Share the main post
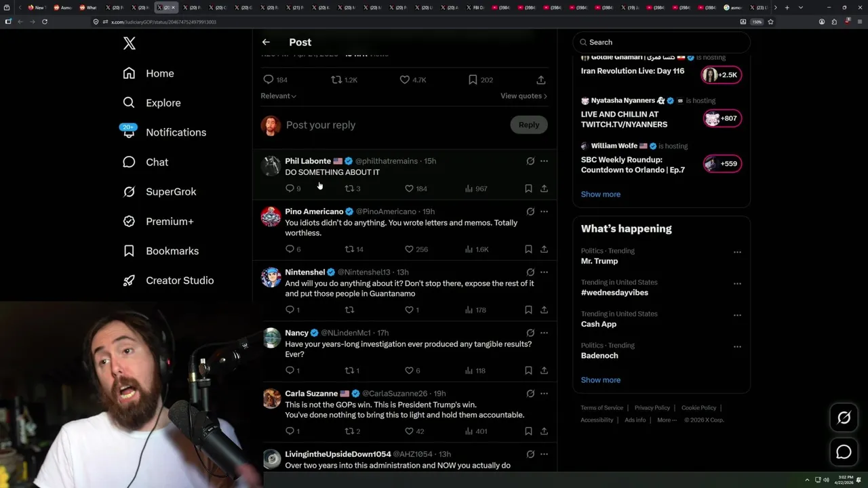Image resolution: width=868 pixels, height=488 pixels. pyautogui.click(x=541, y=80)
